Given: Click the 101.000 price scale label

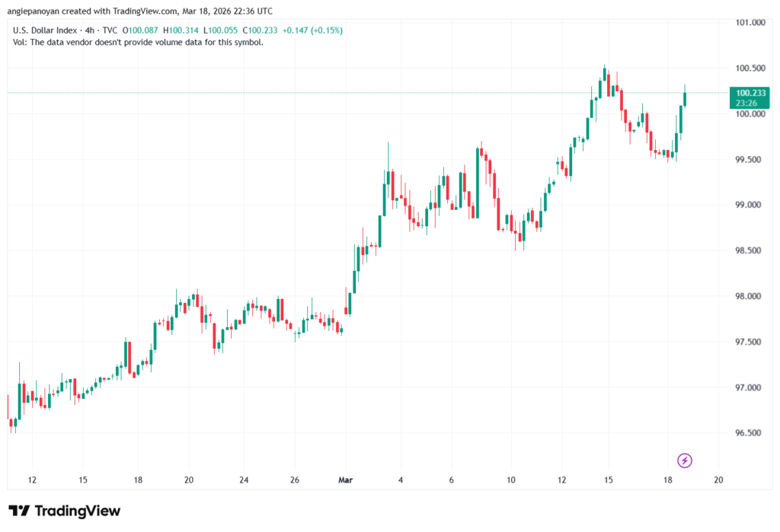Looking at the screenshot, I should (746, 23).
